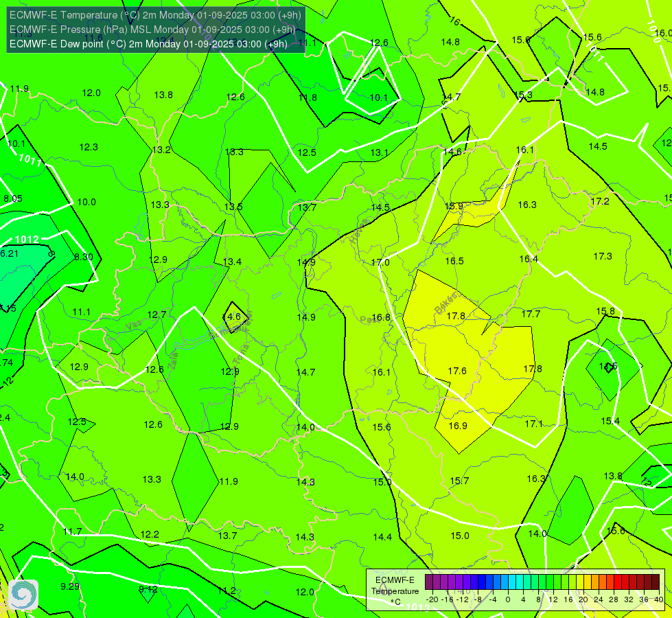The width and height of the screenshot is (672, 618).
Task: Click the 11.7 temperature value
Action: 72,531
